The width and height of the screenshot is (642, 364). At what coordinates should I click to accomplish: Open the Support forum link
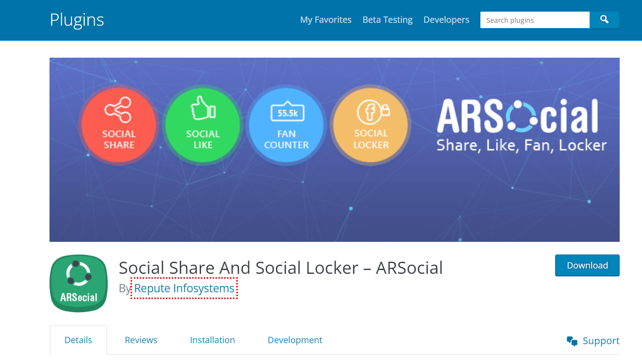601,341
